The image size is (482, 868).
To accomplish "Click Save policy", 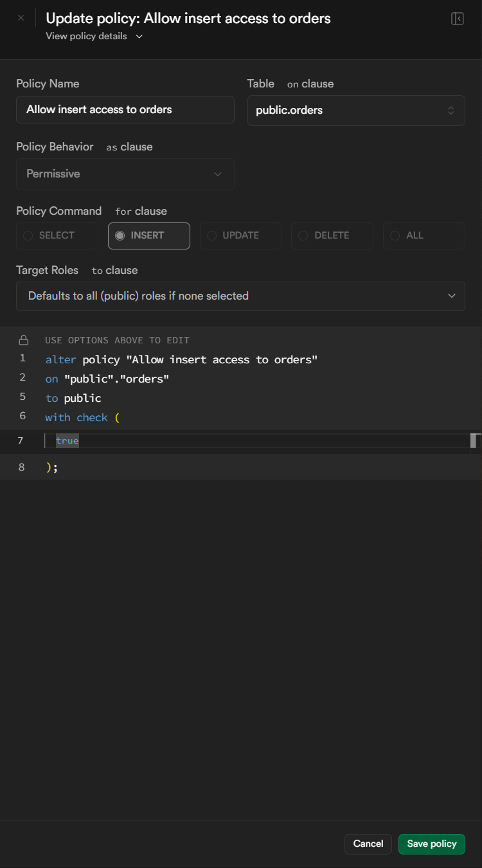I will click(432, 844).
